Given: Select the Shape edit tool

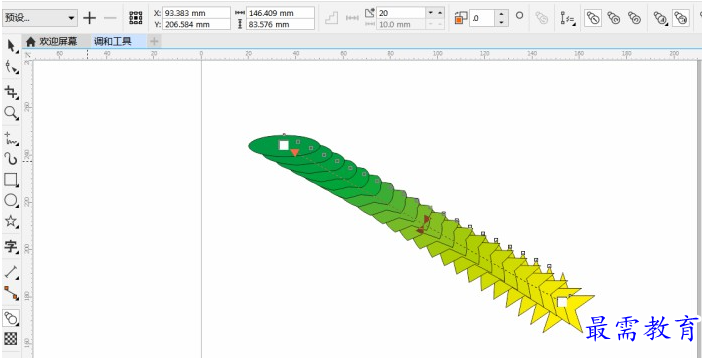Looking at the screenshot, I should coord(11,68).
